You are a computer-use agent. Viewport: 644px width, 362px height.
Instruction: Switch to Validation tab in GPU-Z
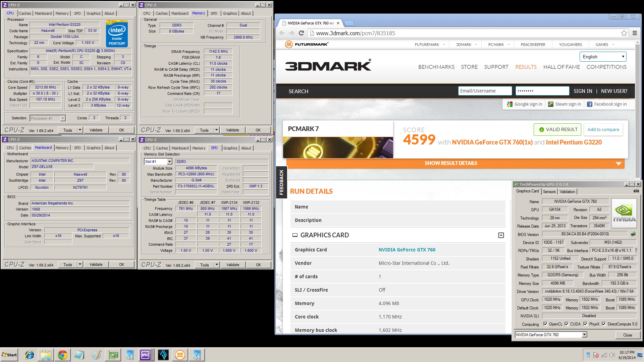click(567, 192)
